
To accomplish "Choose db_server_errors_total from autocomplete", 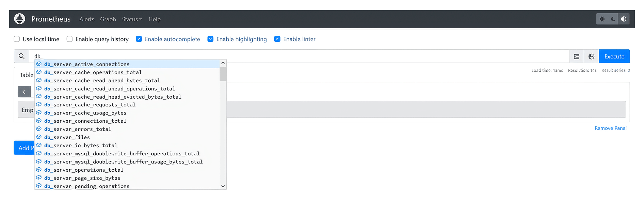I will click(x=78, y=129).
